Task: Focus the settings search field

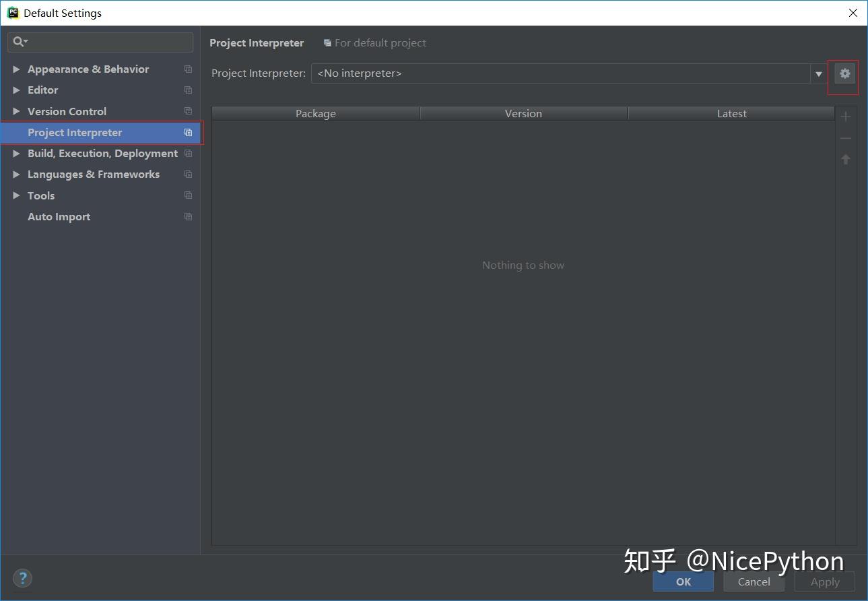Action: click(x=100, y=42)
